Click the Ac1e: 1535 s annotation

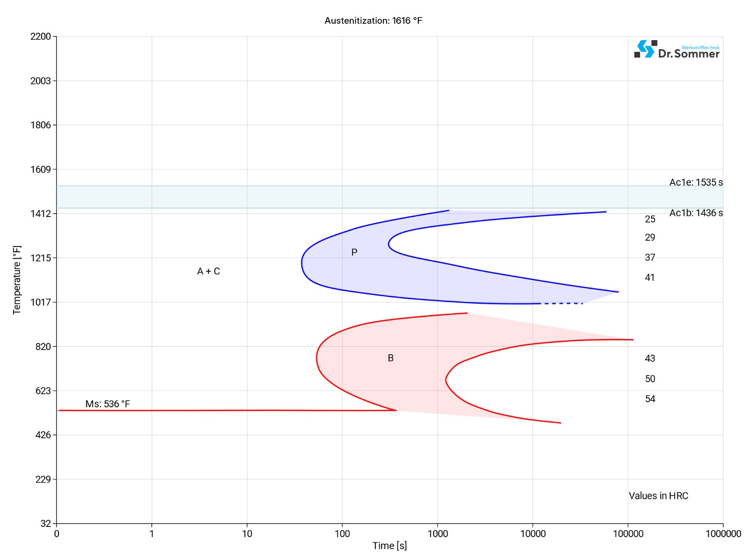click(x=696, y=182)
